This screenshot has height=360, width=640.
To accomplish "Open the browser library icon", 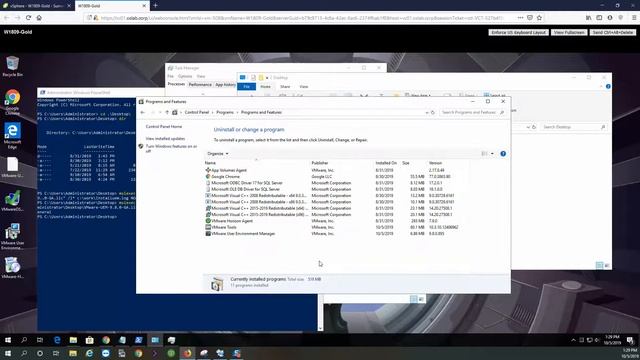I will coord(588,18).
